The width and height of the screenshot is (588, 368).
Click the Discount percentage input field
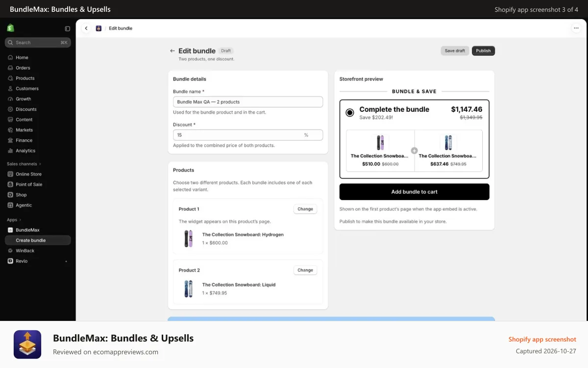click(248, 135)
